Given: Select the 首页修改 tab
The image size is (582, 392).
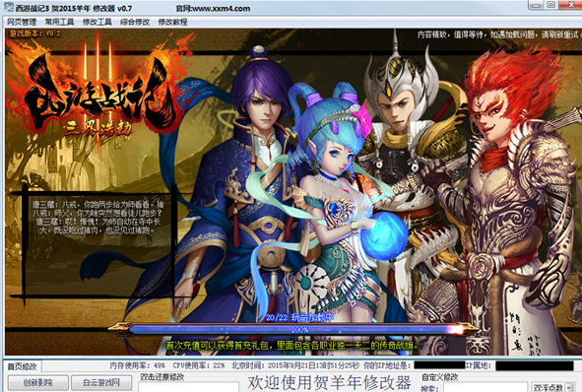Looking at the screenshot, I should pos(23,366).
